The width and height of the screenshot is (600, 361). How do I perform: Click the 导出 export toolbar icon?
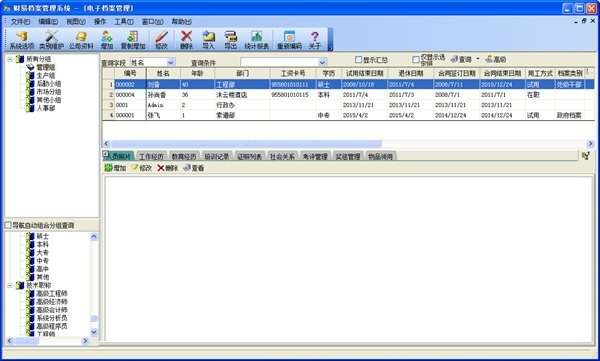[230, 40]
